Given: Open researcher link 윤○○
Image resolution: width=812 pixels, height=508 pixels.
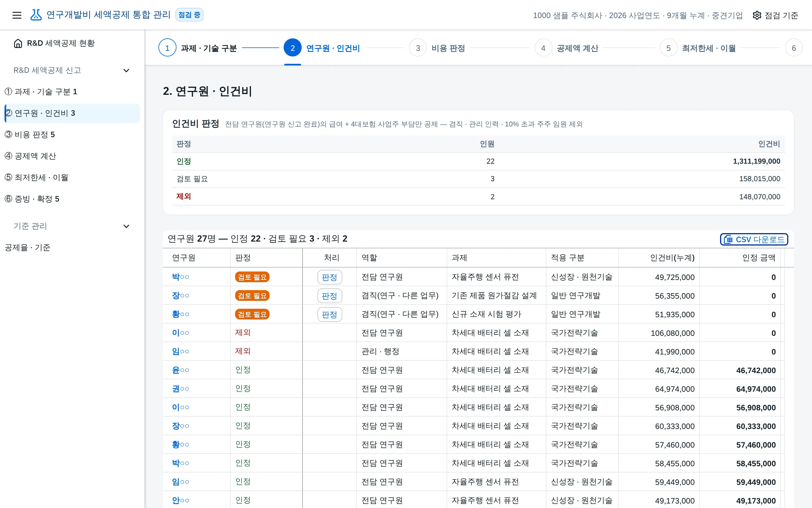Looking at the screenshot, I should 180,370.
